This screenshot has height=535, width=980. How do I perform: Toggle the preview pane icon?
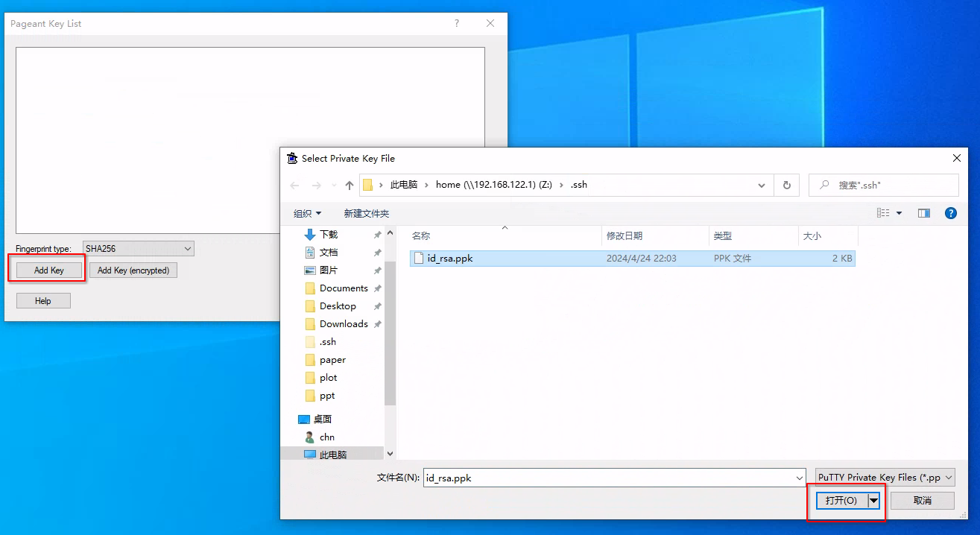tap(924, 213)
